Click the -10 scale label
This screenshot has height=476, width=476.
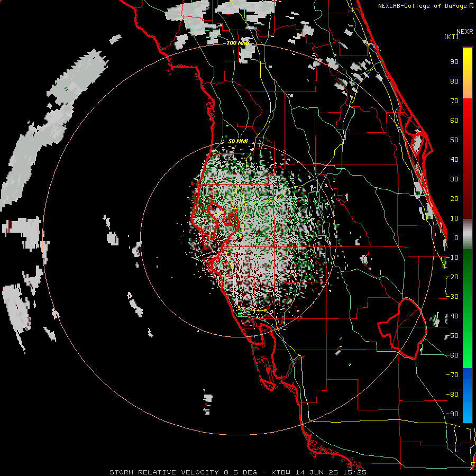pos(452,258)
